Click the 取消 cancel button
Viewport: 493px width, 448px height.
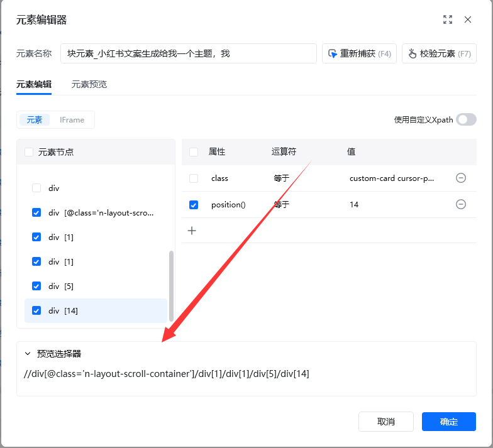(385, 422)
